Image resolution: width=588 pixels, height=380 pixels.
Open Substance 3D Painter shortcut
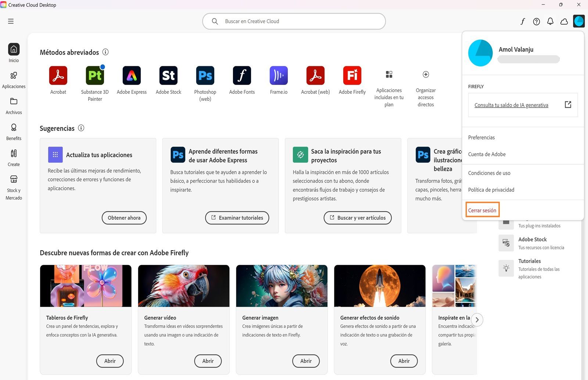(x=95, y=75)
